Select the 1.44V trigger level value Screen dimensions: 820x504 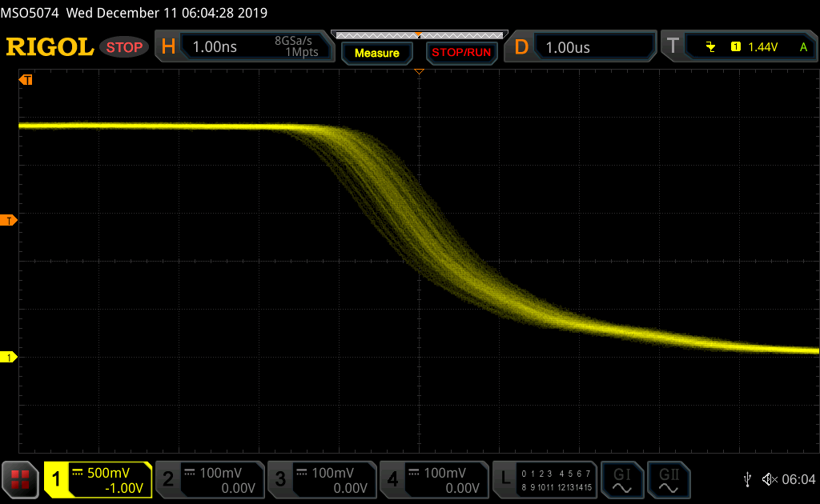point(763,47)
